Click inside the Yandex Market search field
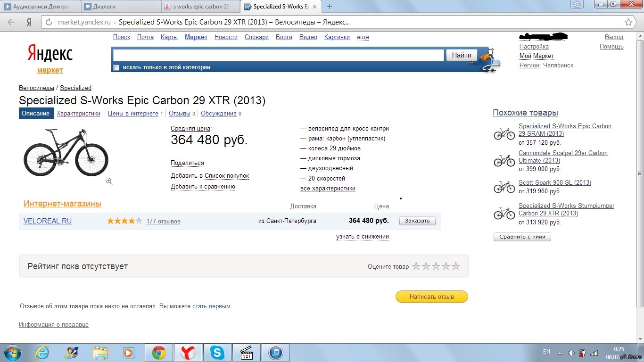Screen dimensions: 644x362 (279, 55)
